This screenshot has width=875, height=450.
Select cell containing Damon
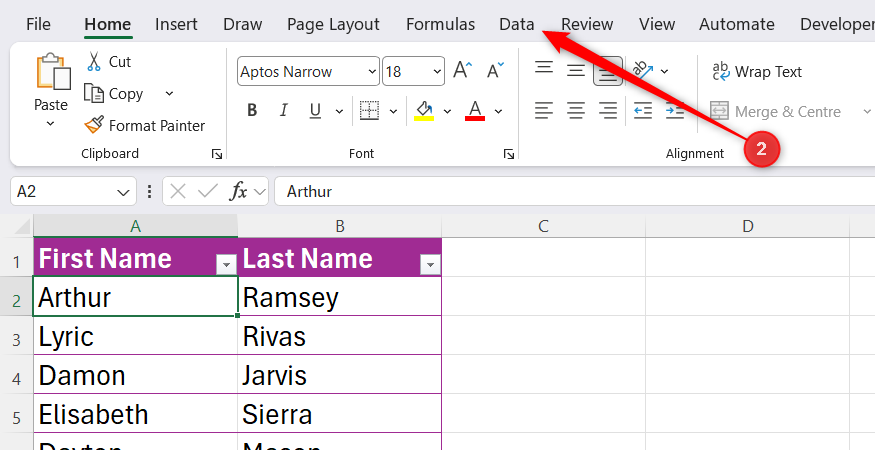tap(135, 375)
